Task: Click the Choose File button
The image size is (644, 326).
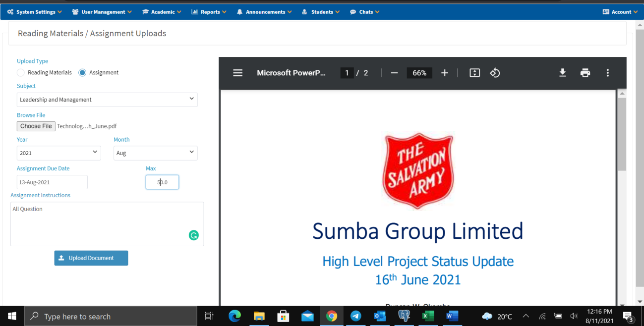Action: pos(36,126)
